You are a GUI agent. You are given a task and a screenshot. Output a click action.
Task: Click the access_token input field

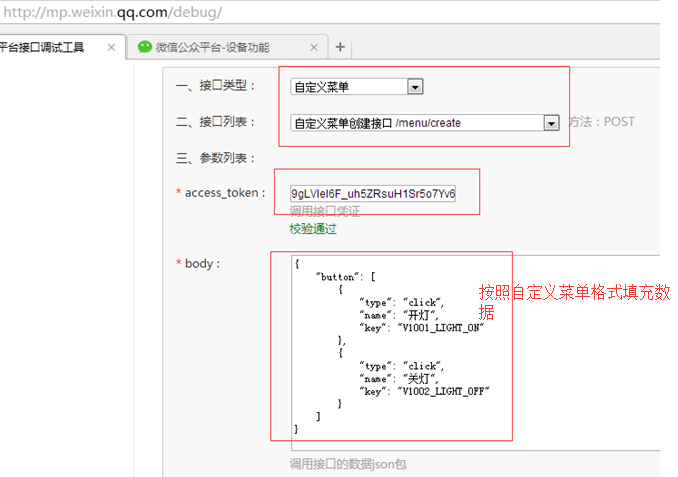(x=373, y=193)
